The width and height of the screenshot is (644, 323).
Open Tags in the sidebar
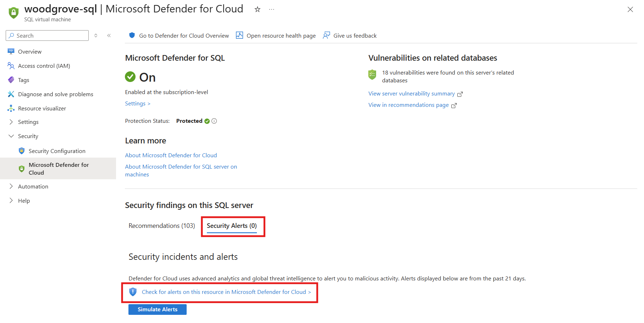pos(24,80)
